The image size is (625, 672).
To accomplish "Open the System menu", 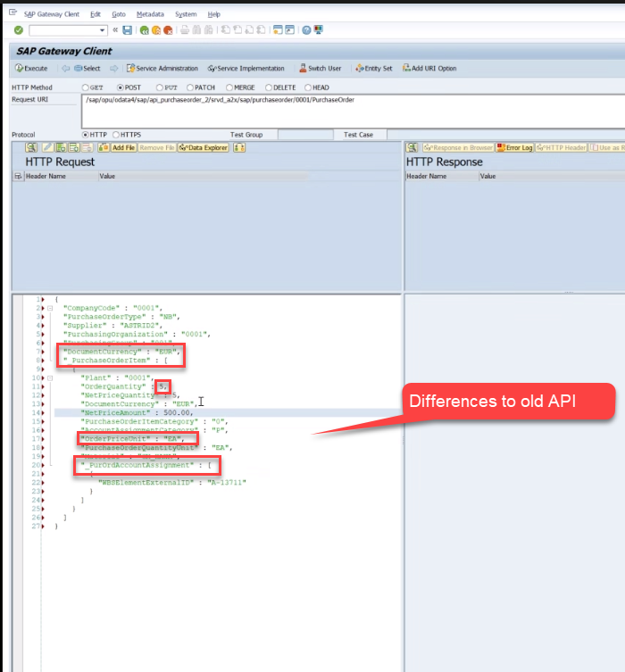I will [x=186, y=14].
